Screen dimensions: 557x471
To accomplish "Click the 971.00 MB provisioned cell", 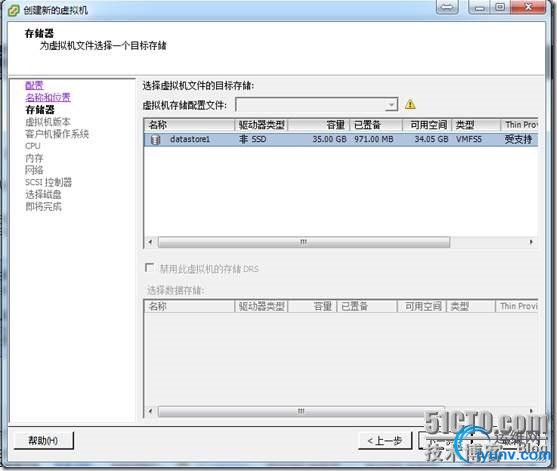I will 374,139.
